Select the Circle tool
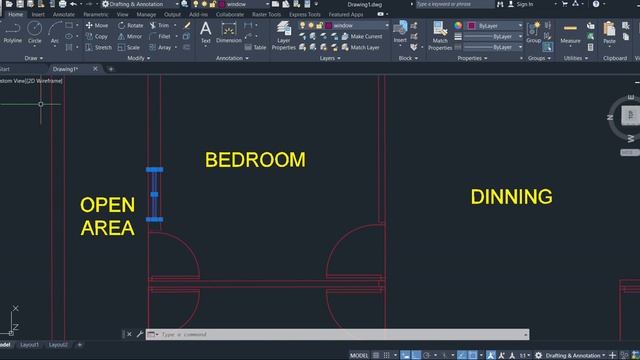 pos(35,32)
